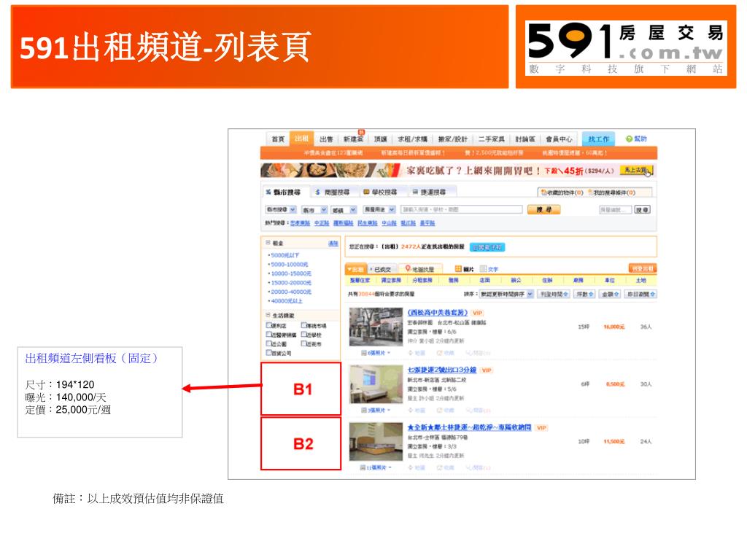747x560 pixels.
Task: Check the 百貨公司 checkbox
Action: click(x=268, y=352)
